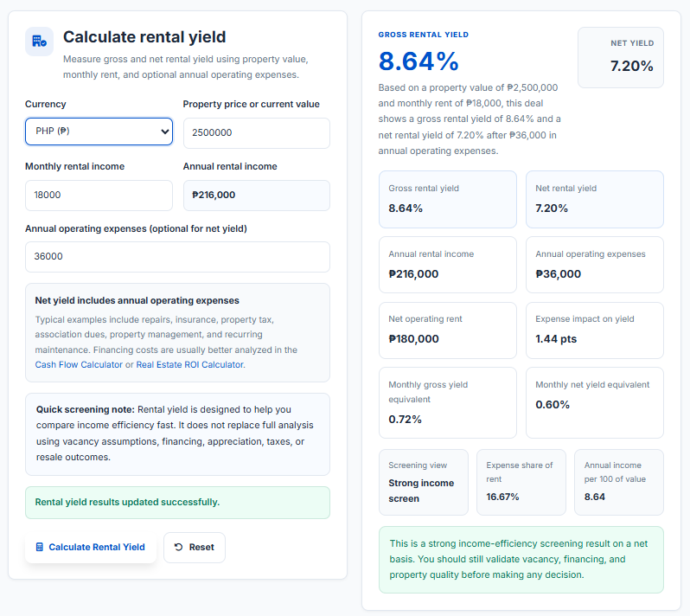
Task: Click the NET YIELD 7.20% summary card
Action: tap(621, 58)
